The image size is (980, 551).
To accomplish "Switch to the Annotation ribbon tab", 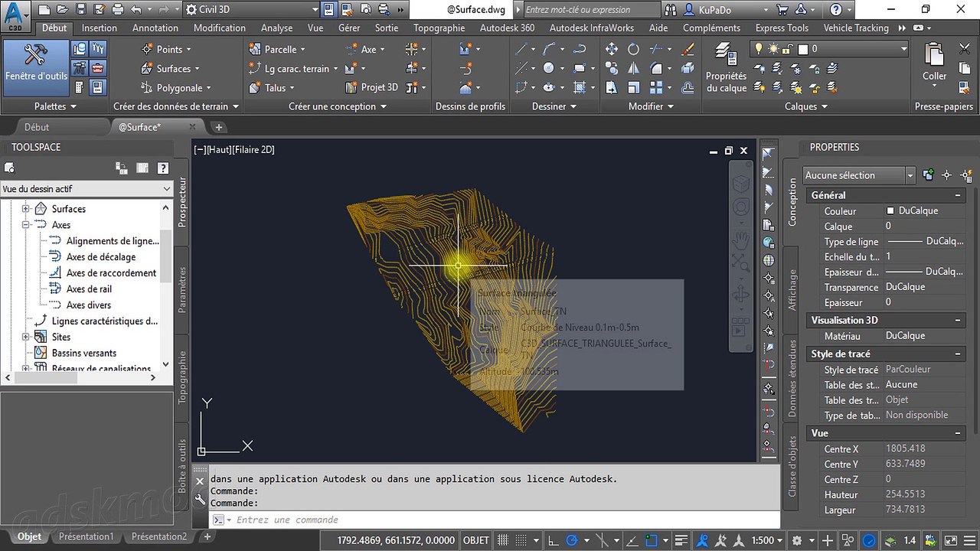I will point(155,28).
